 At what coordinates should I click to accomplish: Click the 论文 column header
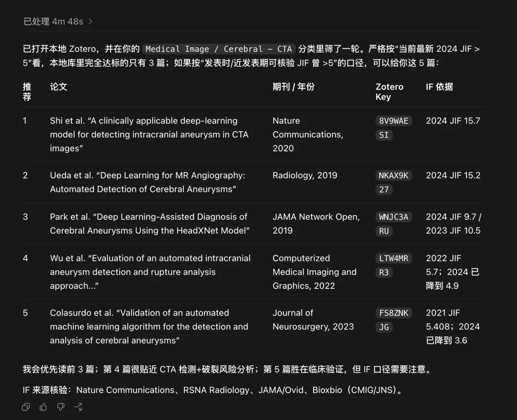click(59, 87)
